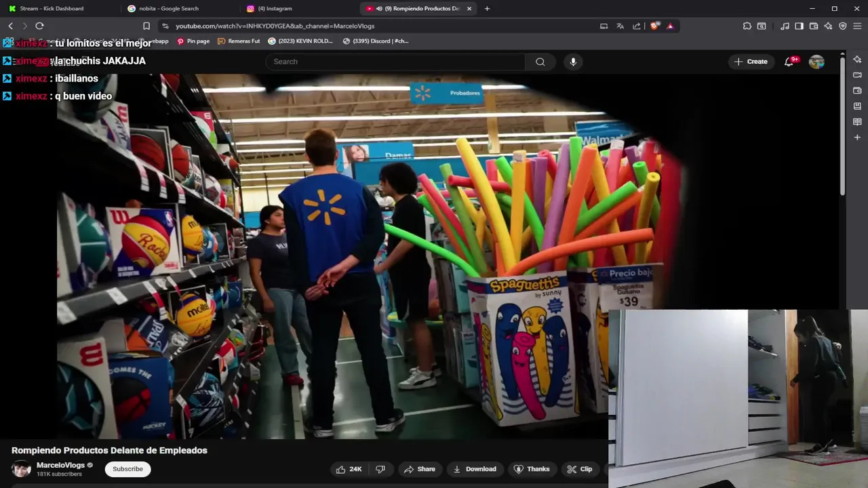Reload the current page
The width and height of the screenshot is (868, 488).
(39, 26)
